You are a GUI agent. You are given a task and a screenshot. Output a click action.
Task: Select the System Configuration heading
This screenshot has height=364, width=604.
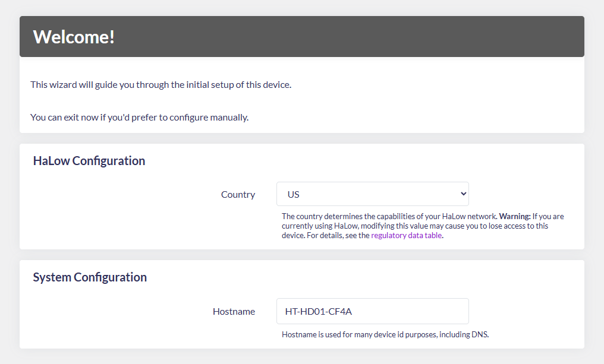tap(90, 277)
